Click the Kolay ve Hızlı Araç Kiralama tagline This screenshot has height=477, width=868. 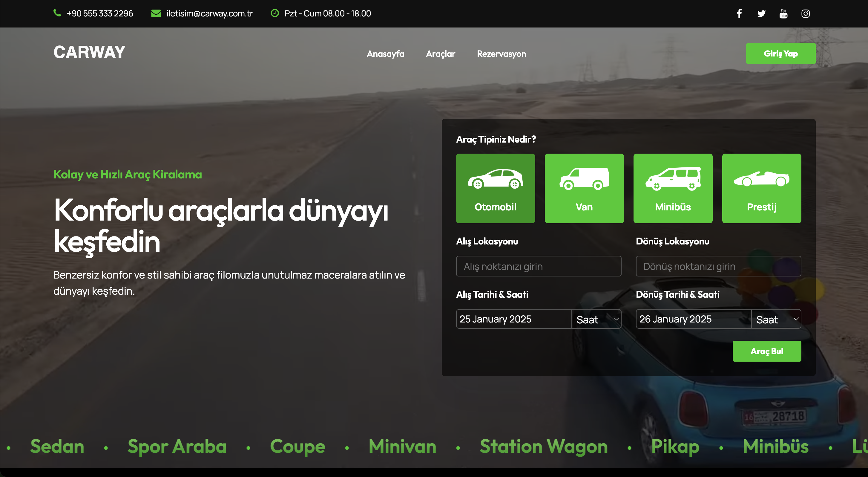[128, 174]
